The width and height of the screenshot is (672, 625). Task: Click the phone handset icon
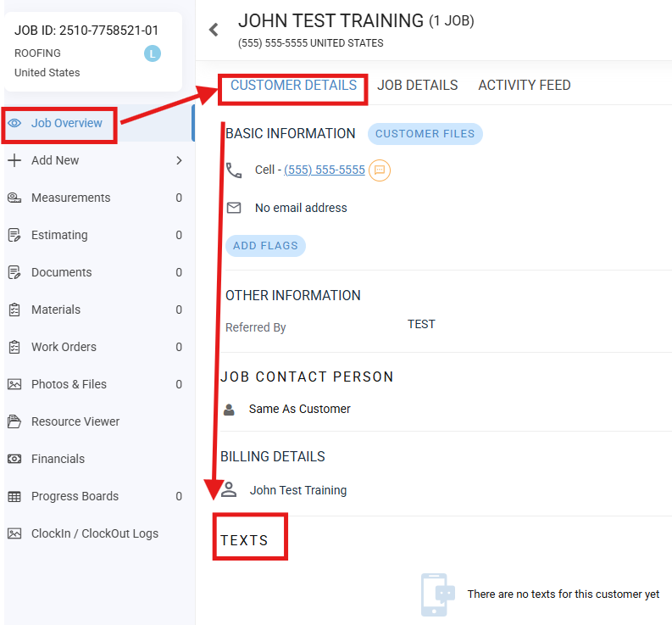point(234,170)
